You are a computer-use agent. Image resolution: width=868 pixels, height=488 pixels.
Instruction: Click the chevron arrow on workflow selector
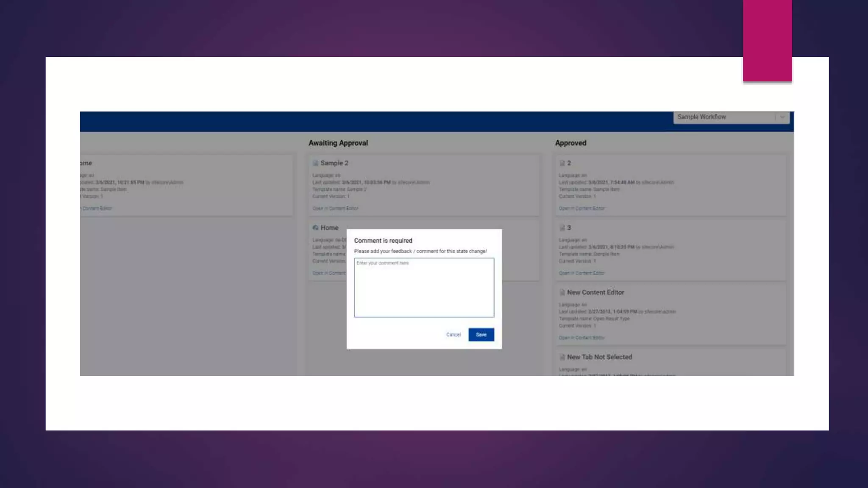[x=782, y=117]
